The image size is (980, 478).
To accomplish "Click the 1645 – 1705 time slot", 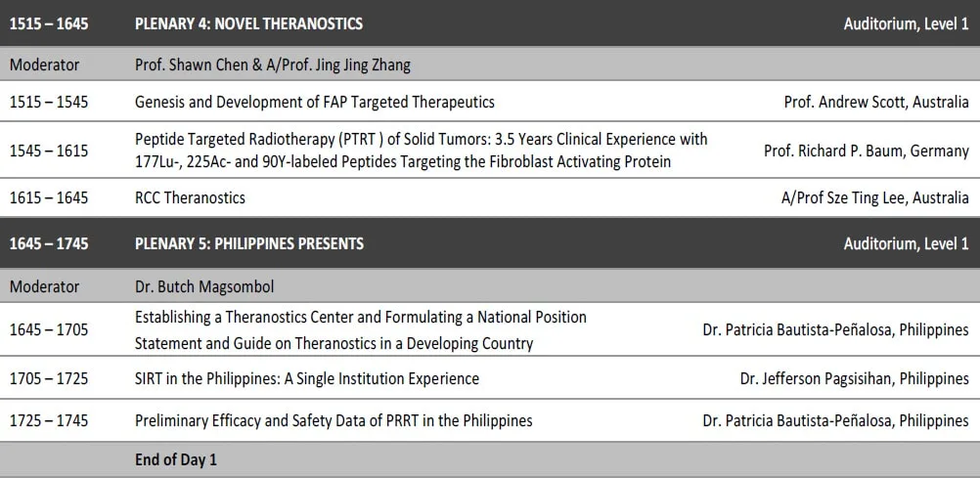I will coord(49,329).
